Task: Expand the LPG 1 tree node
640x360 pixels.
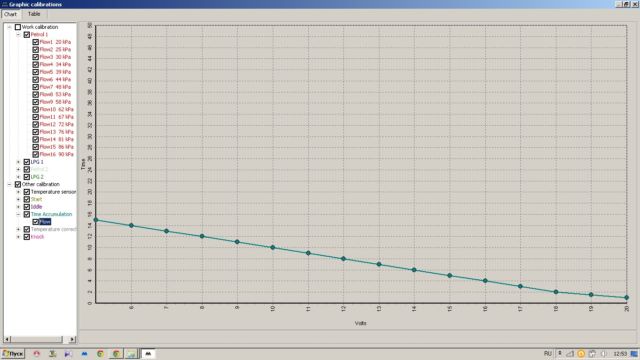Action: coord(18,162)
